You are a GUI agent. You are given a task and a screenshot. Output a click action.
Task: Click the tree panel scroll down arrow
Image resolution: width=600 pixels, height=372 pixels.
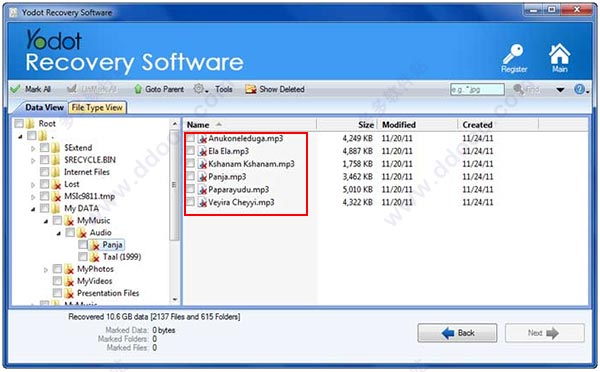(174, 299)
